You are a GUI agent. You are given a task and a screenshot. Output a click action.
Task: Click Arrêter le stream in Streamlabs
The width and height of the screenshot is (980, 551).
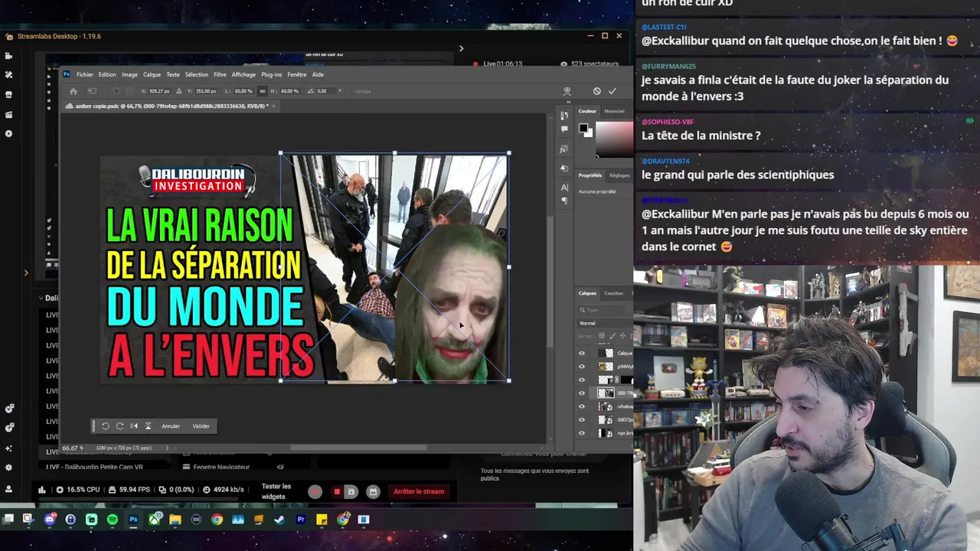419,491
